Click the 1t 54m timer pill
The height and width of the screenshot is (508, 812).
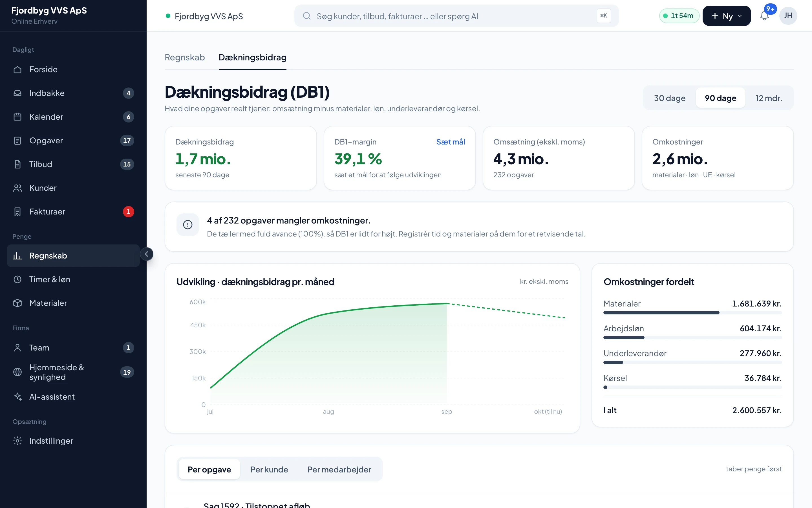click(679, 16)
